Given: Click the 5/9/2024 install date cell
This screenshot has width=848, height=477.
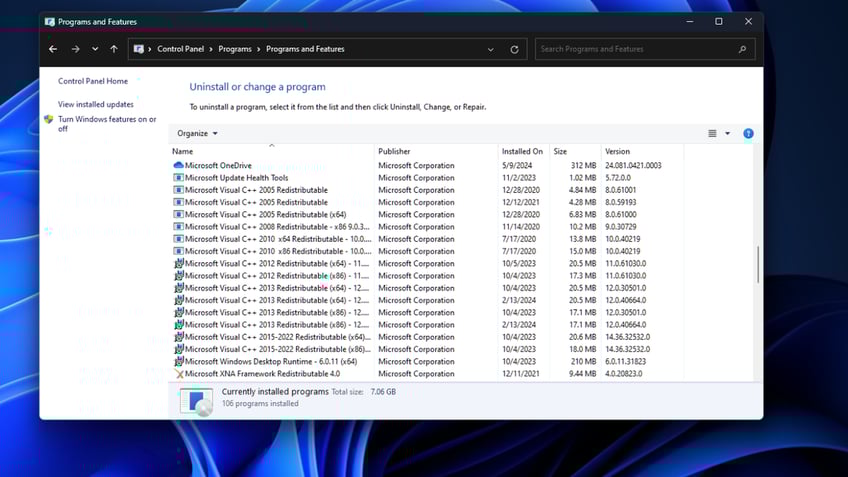Looking at the screenshot, I should click(517, 165).
